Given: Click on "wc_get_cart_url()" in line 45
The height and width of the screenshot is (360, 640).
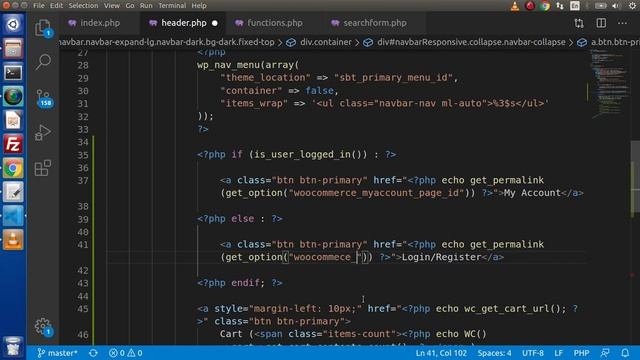Looking at the screenshot, I should (513, 309).
